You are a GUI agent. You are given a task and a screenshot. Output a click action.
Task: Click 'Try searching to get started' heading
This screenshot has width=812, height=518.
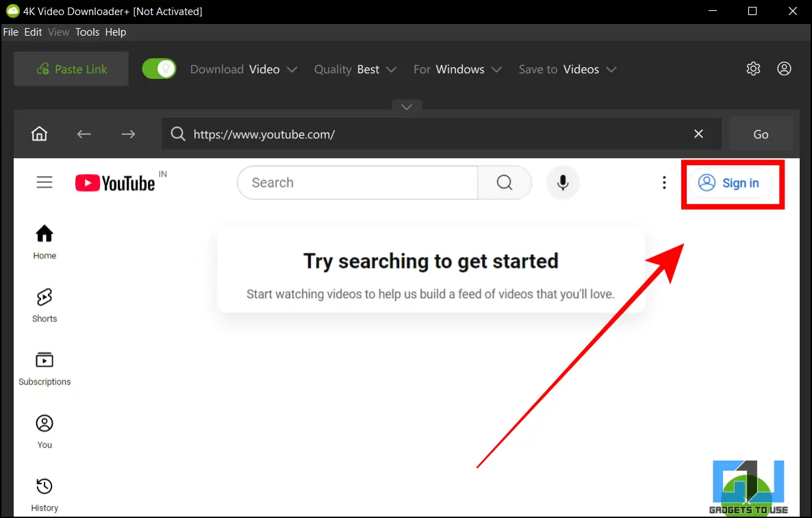431,261
